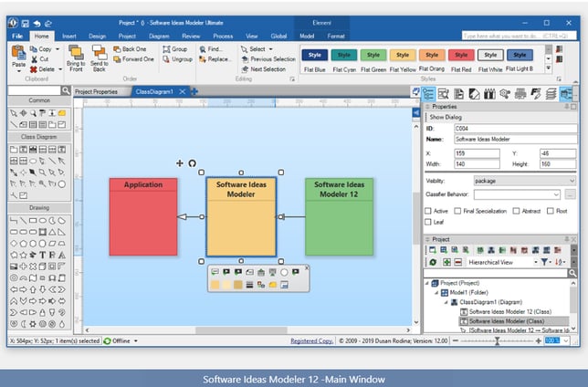Select the triangle shape in Drawing toolbox
Image resolution: width=588 pixels, height=387 pixels.
point(52,232)
